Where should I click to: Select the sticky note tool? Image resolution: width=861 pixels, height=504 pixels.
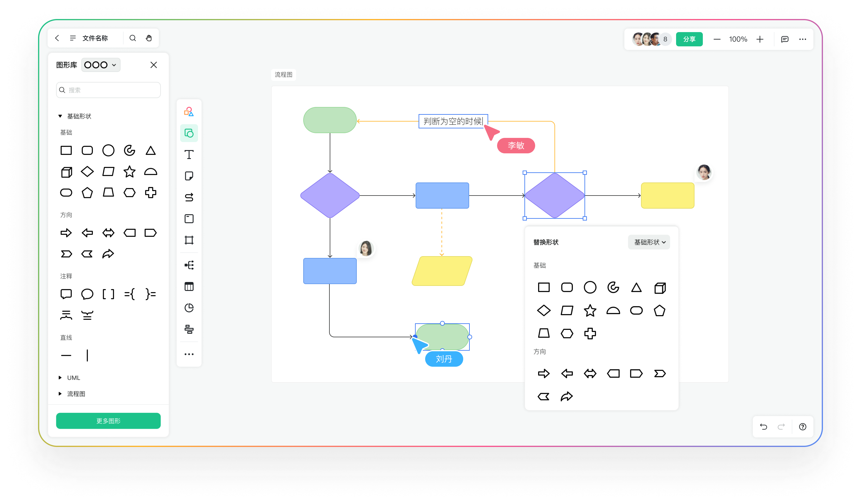coord(189,176)
